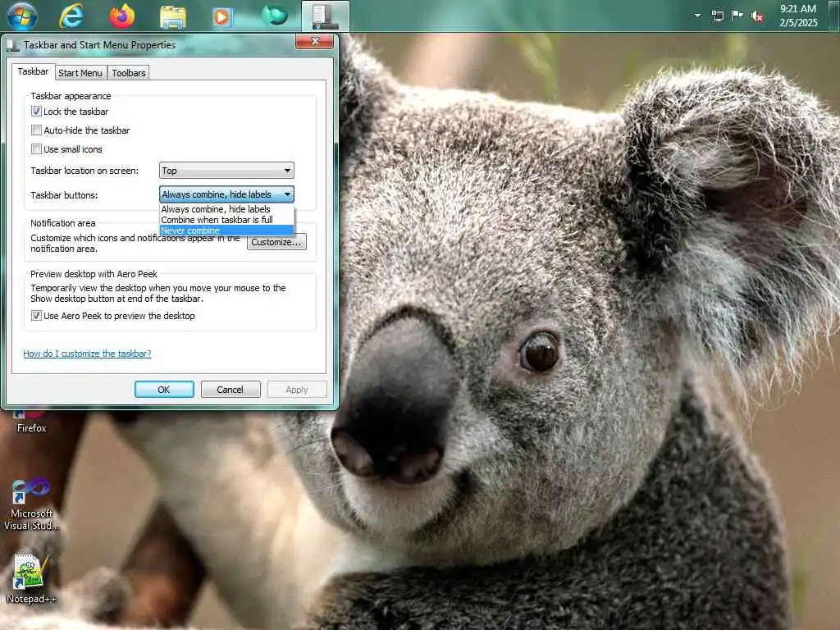Select the Taskbar Properties taskbar button
The height and width of the screenshot is (630, 840).
tap(325, 16)
